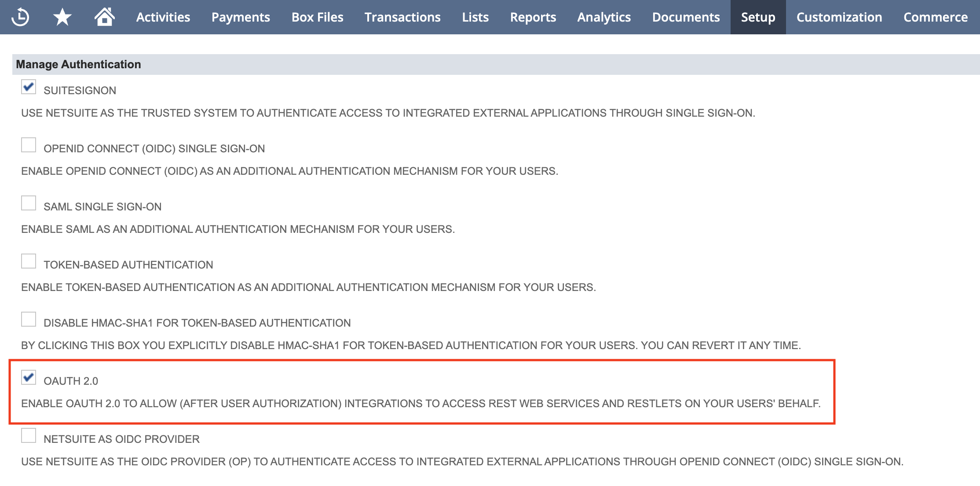Screen dimensions: 980x486
Task: Click the OPENID CONNECT (OIDC) SINGLE SIGN-ON label
Action: click(x=154, y=149)
